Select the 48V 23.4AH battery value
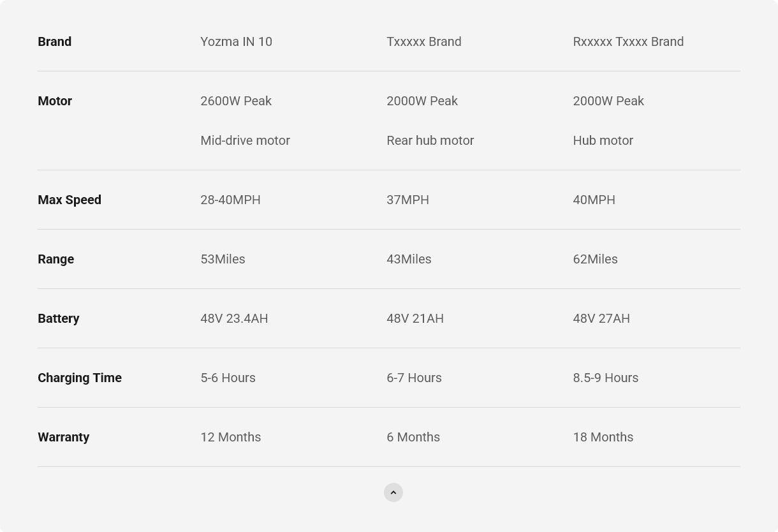 [234, 318]
